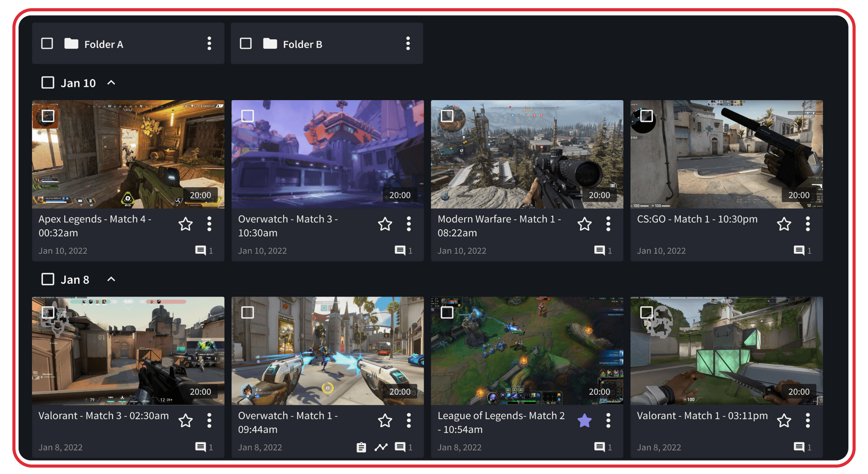Tick the checkbox on Overwatch Match 3 thumbnail
Viewport: 868px width, 474px height.
[247, 116]
